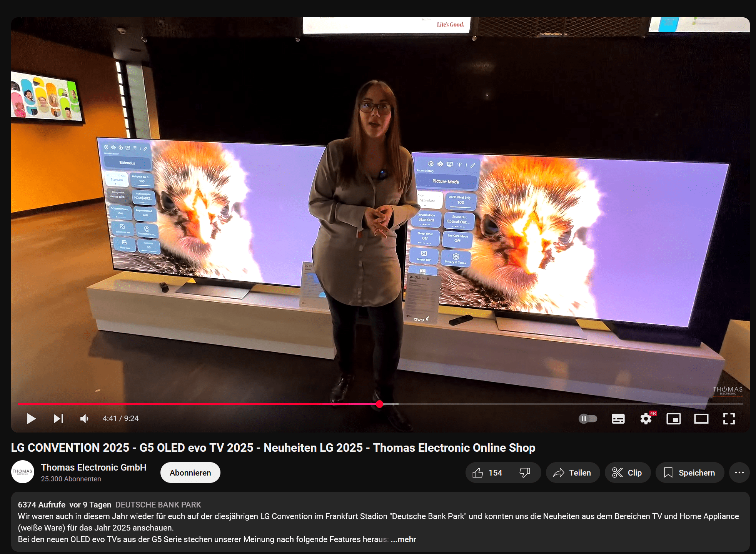Image resolution: width=756 pixels, height=554 pixels.
Task: Click the 4:41 / 9:24 time display
Action: (120, 418)
